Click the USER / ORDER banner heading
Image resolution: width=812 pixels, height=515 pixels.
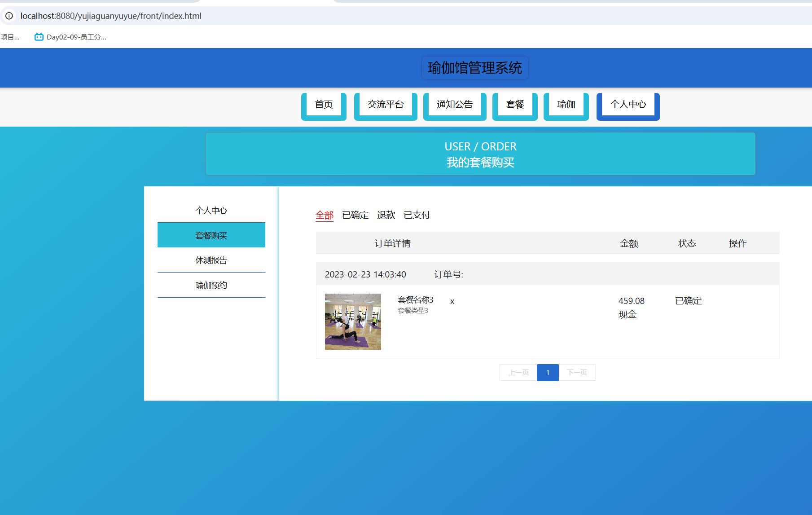(x=480, y=146)
